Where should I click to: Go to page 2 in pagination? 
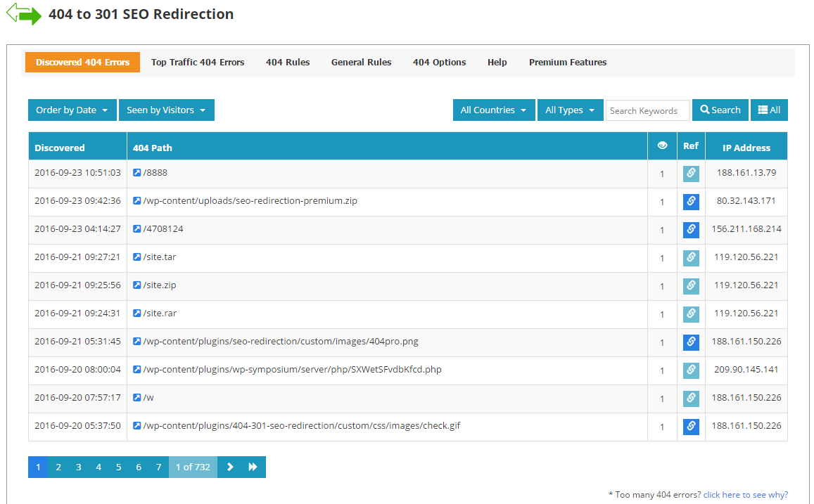(58, 467)
